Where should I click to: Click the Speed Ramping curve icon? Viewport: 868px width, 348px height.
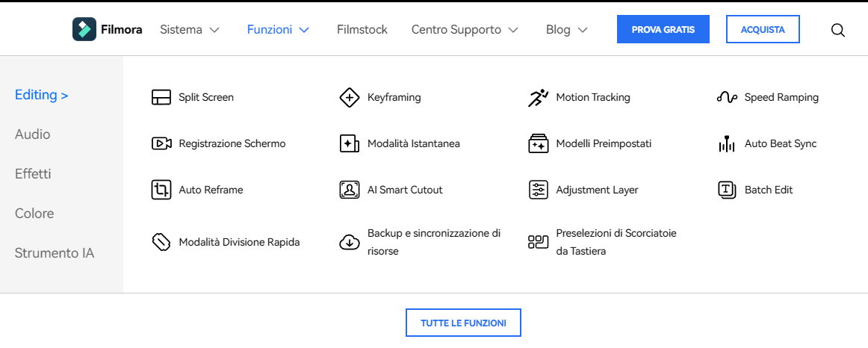tap(726, 97)
